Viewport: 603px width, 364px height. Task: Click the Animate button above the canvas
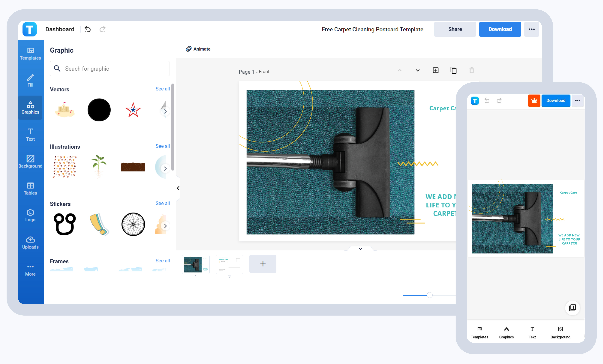(x=198, y=49)
